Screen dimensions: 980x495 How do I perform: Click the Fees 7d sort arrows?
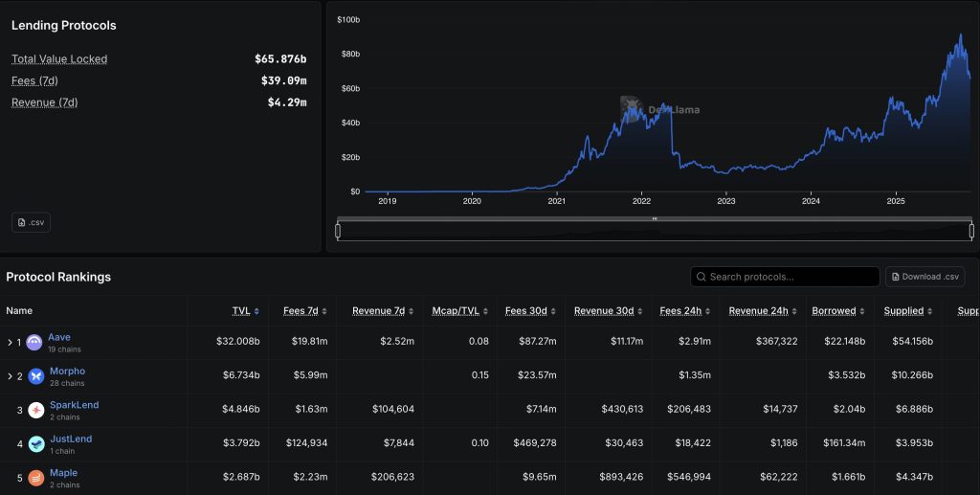tap(323, 311)
